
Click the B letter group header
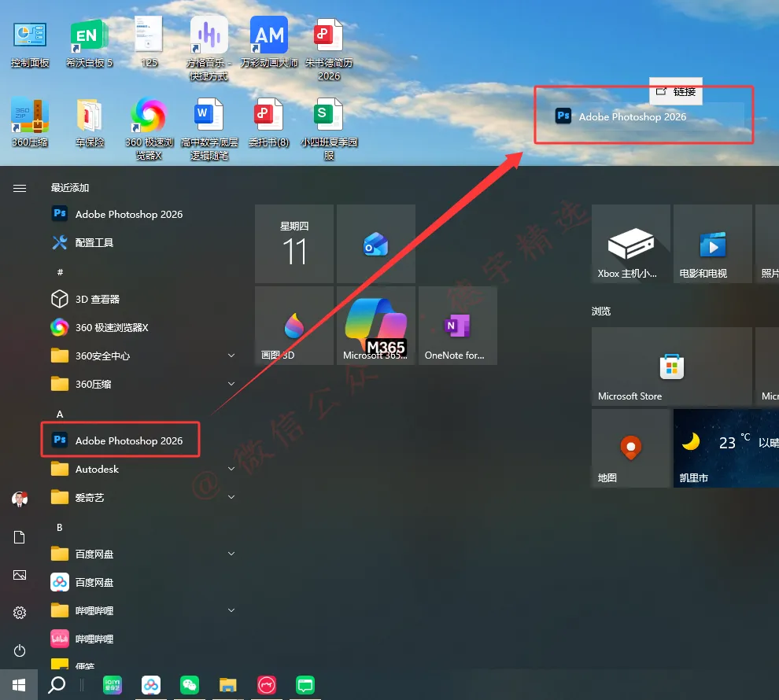click(60, 527)
